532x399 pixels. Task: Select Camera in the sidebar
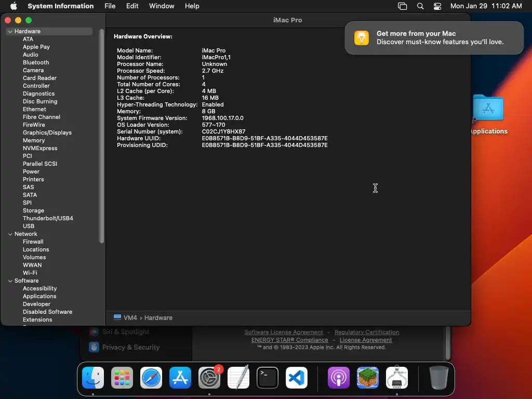coord(33,70)
